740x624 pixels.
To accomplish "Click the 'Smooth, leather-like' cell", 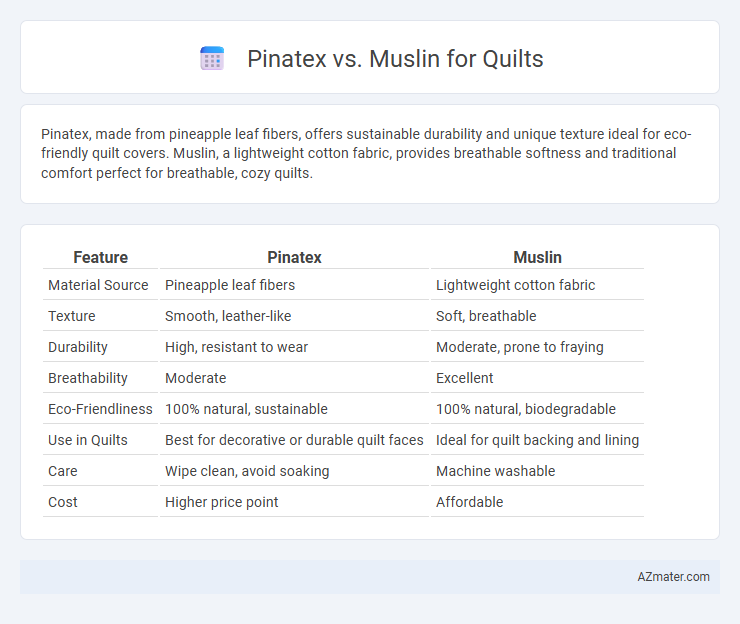I will point(294,316).
